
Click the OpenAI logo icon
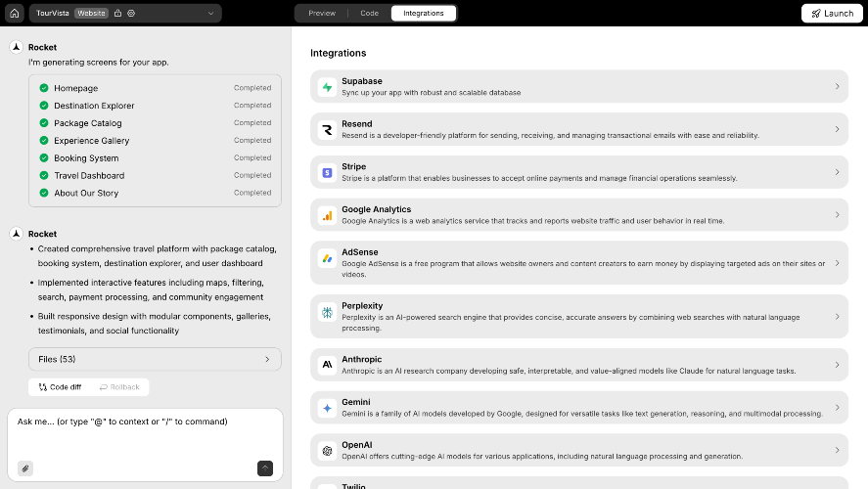[327, 451]
